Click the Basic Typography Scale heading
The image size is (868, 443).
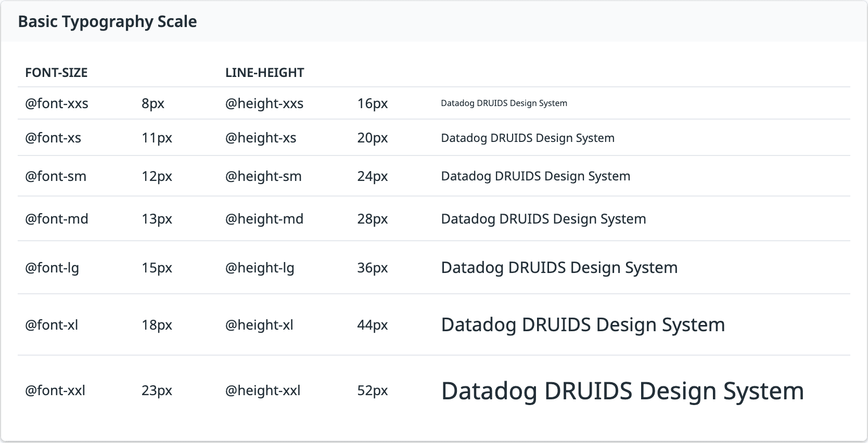click(107, 22)
